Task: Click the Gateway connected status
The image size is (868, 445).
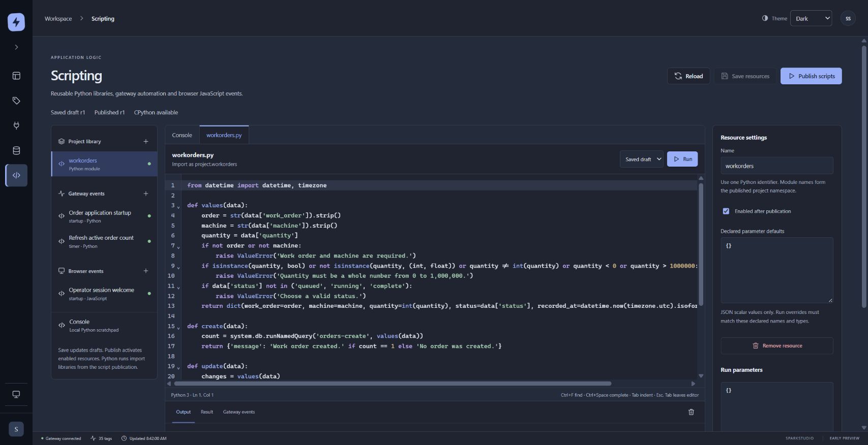Action: [61, 438]
